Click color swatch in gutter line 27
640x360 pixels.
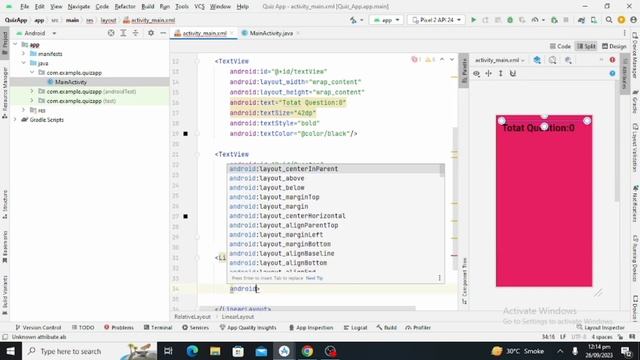click(185, 216)
